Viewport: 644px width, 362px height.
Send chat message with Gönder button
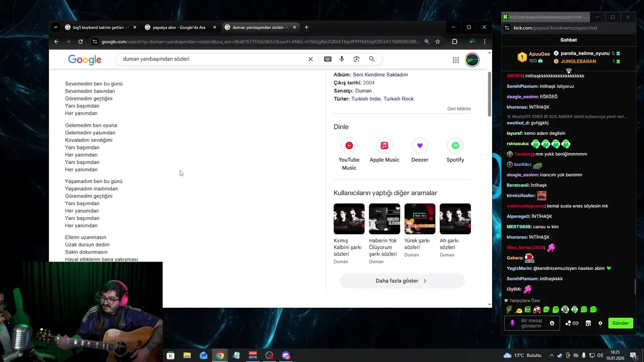pos(620,323)
